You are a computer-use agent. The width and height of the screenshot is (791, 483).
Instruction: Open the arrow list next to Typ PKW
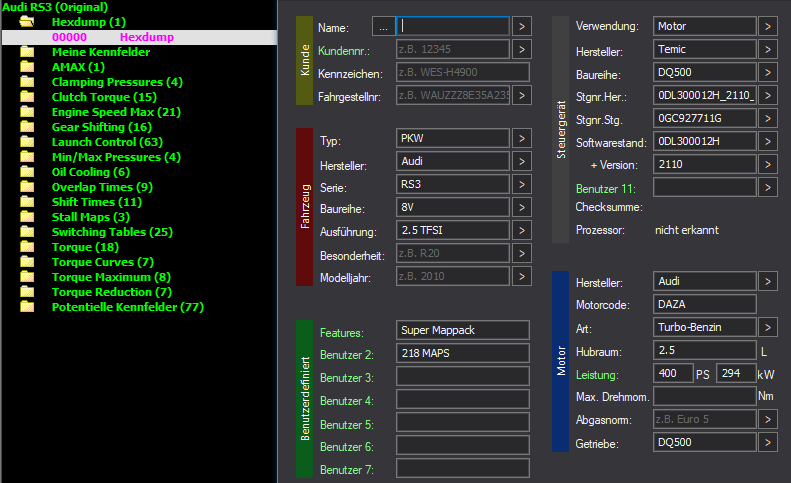(522, 138)
